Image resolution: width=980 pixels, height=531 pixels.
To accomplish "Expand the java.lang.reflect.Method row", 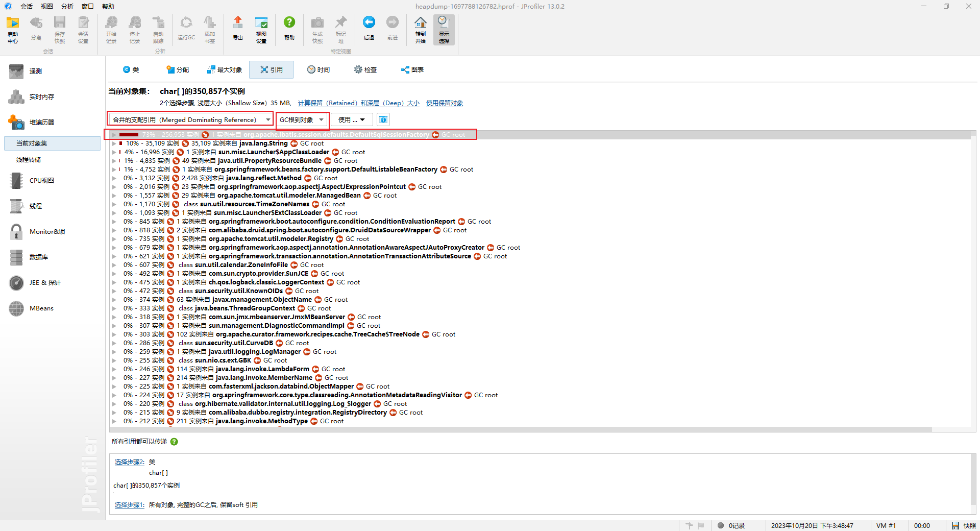I will pyautogui.click(x=114, y=178).
